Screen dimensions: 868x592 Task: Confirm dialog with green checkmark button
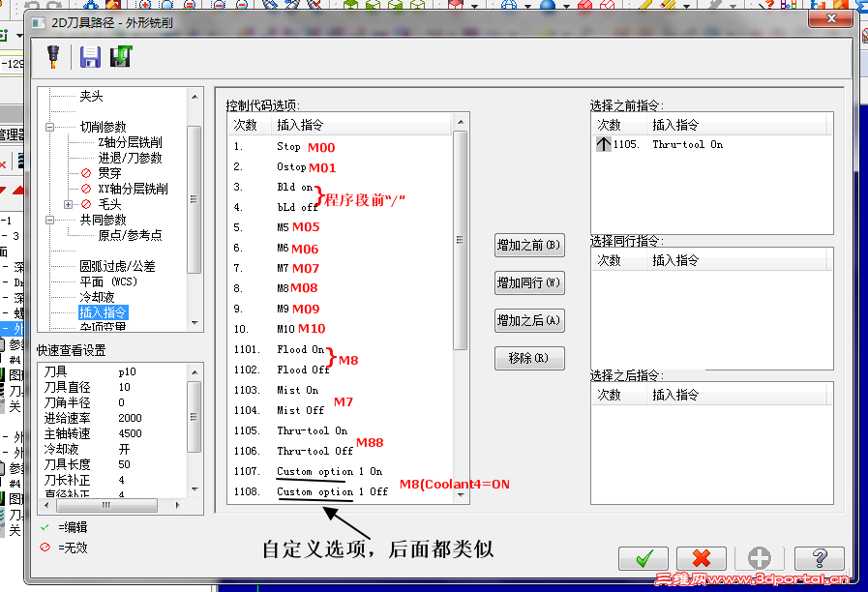[x=644, y=558]
